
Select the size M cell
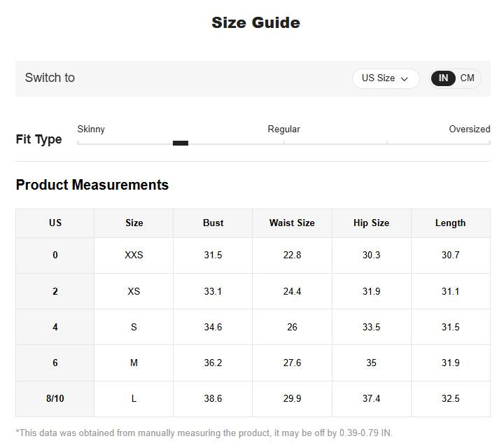point(134,363)
